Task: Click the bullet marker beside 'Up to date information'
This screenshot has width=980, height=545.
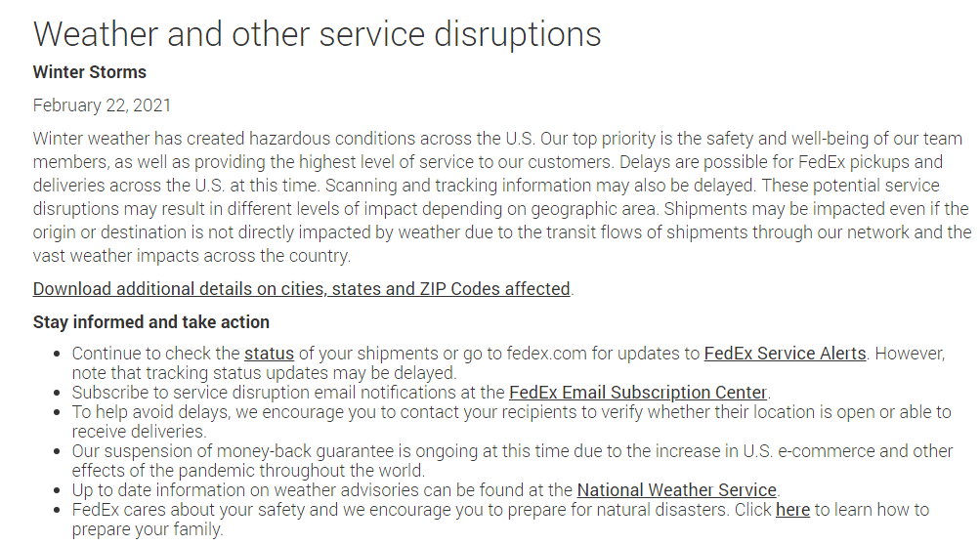Action: click(58, 490)
